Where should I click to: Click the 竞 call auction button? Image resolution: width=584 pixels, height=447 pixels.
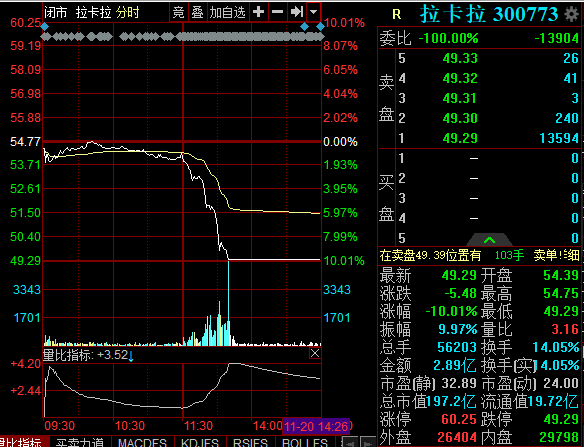[x=179, y=13]
